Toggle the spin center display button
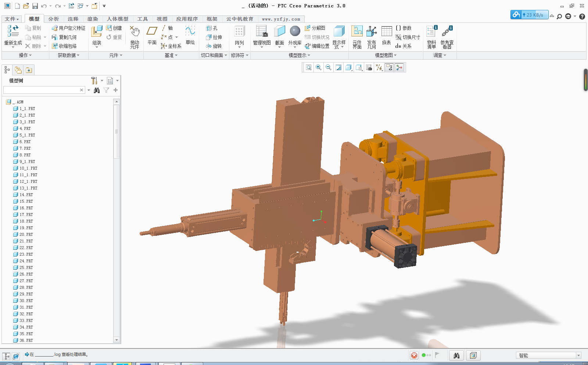588x365 pixels. [x=399, y=67]
